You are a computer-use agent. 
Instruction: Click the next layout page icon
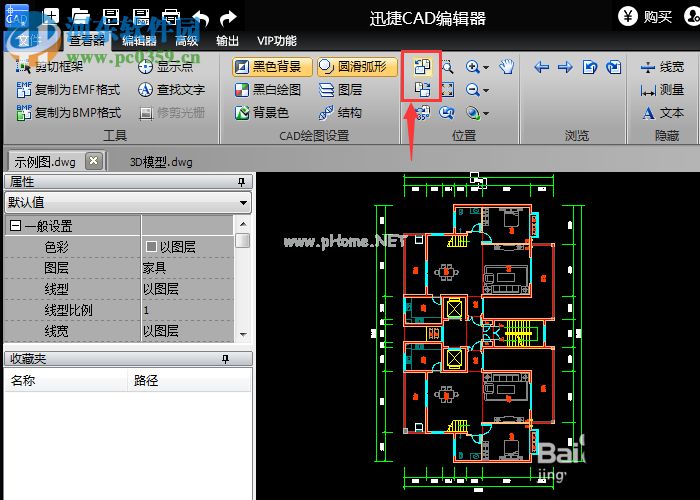[614, 67]
